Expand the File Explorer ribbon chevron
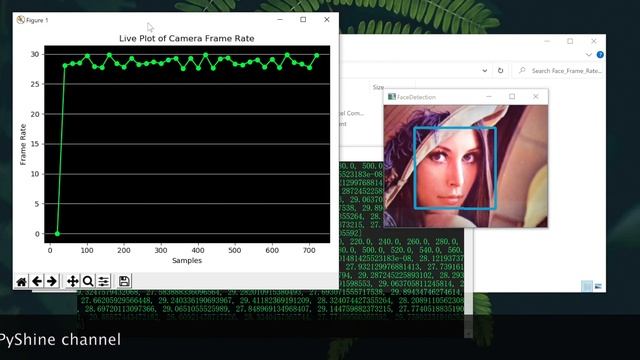 tap(588, 55)
